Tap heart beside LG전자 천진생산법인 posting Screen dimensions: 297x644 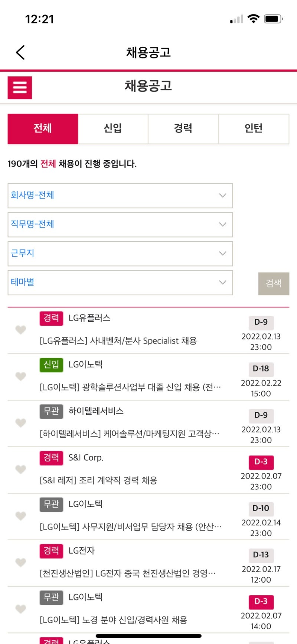[21, 562]
